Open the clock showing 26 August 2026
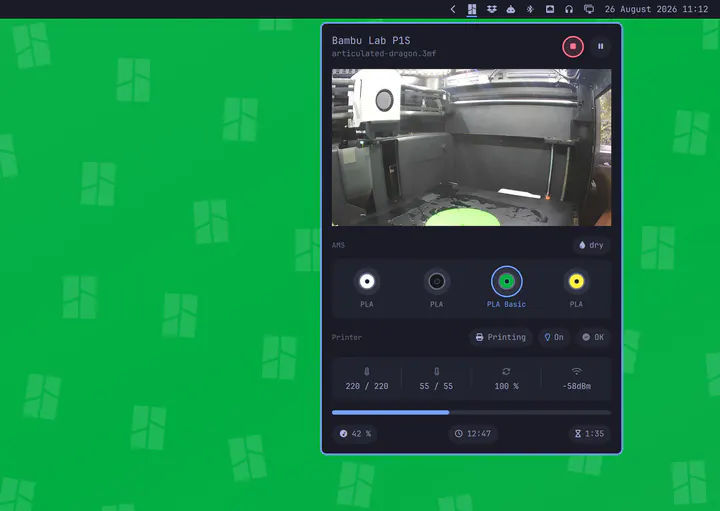 (x=656, y=9)
